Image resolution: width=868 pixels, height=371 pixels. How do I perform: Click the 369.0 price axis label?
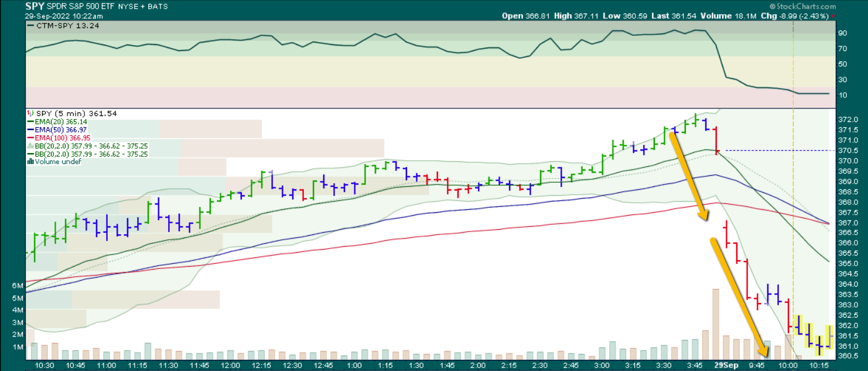coord(848,181)
